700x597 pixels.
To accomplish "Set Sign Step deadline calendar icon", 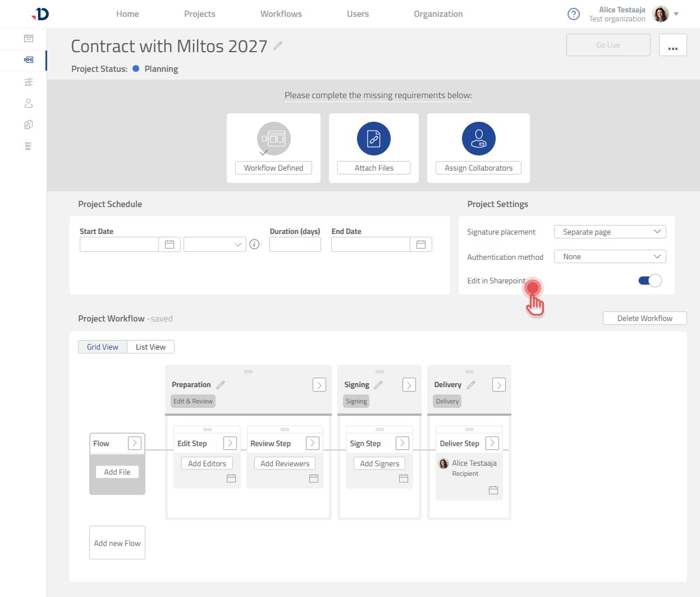I will [x=404, y=479].
